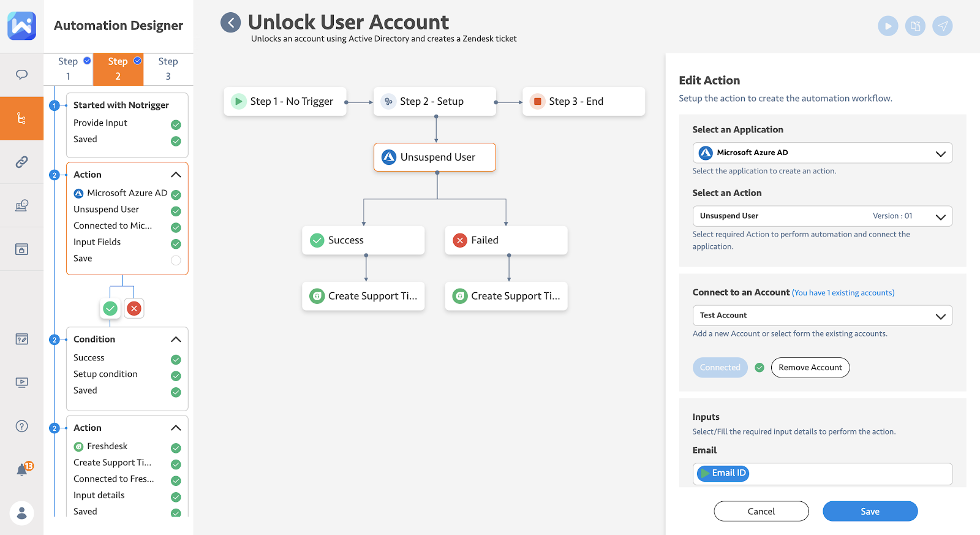This screenshot has width=980, height=535.
Task: Open the user profile avatar icon
Action: pyautogui.click(x=21, y=513)
